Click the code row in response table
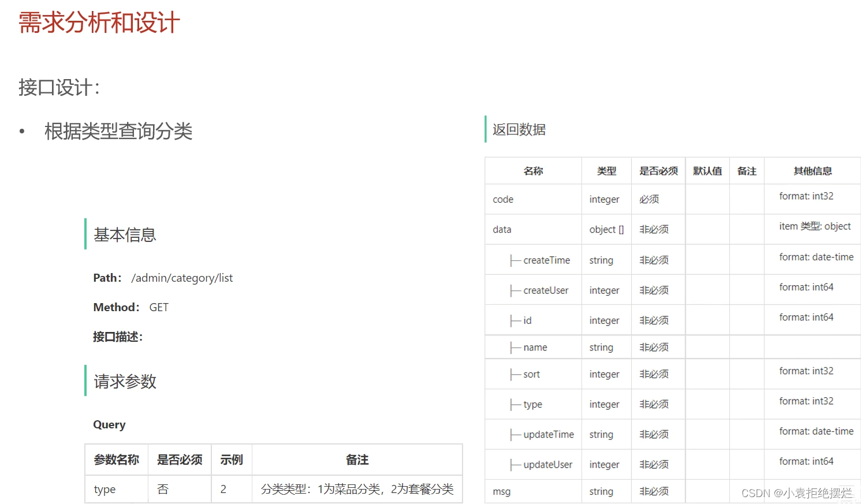 (x=502, y=199)
